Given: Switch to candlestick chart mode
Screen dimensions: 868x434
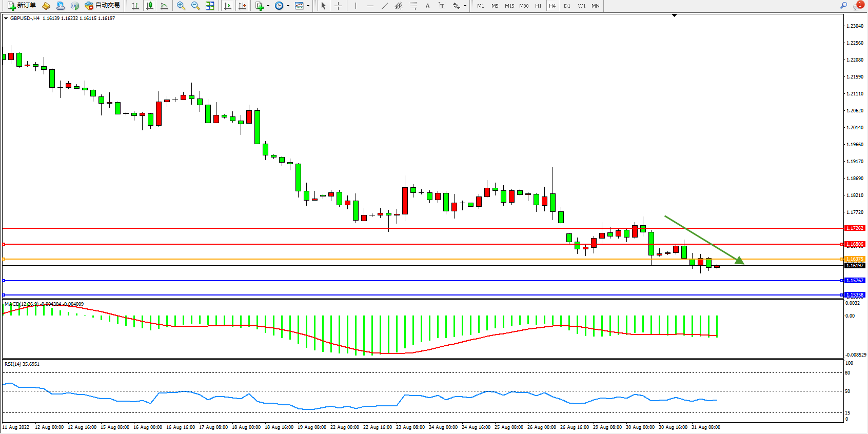Looking at the screenshot, I should 150,6.
